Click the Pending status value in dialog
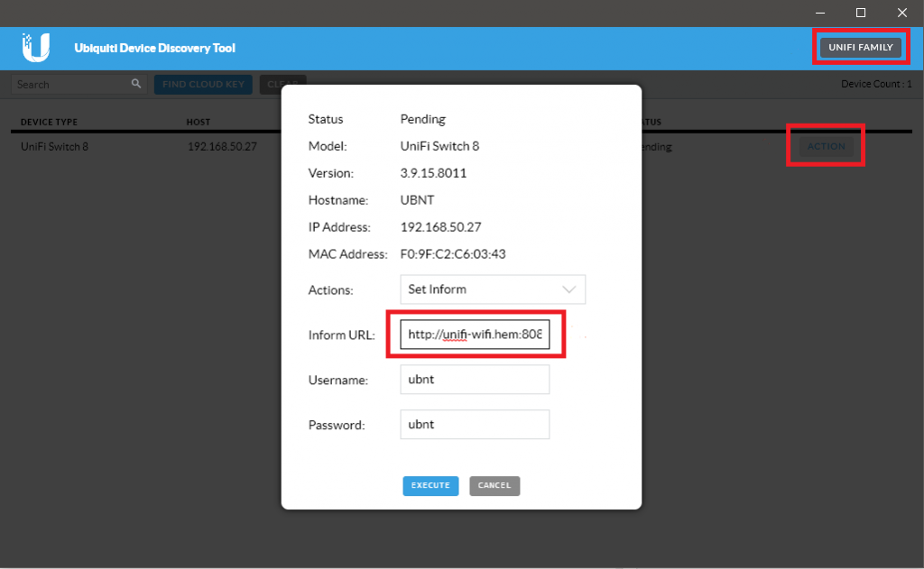Screen dimensions: 924x569 [x=422, y=119]
